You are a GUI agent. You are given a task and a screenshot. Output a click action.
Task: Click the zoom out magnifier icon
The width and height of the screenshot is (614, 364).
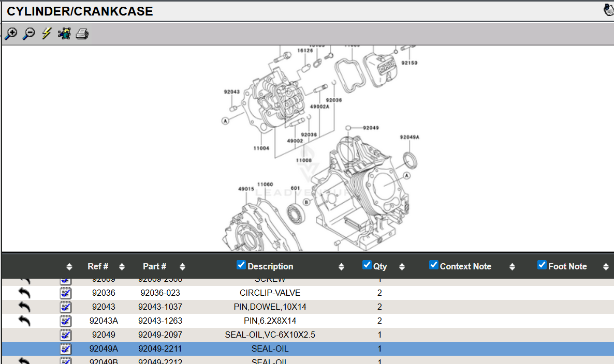(x=29, y=34)
